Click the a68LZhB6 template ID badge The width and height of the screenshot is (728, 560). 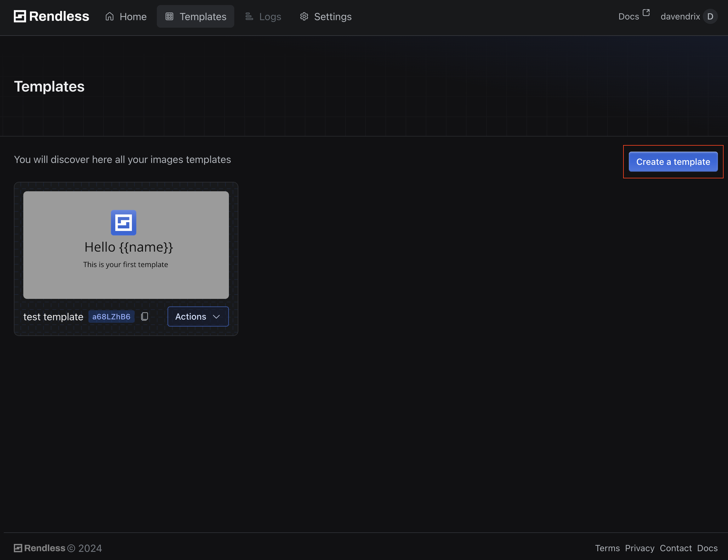(x=111, y=316)
